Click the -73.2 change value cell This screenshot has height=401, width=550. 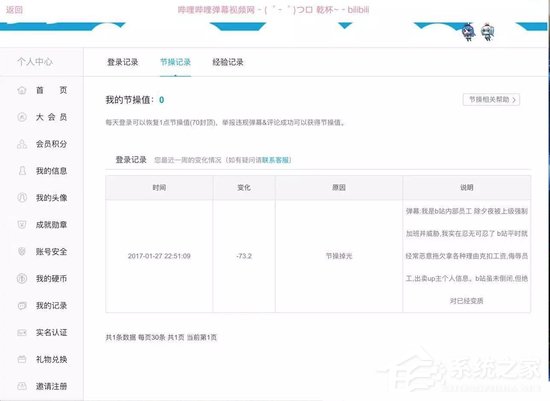244,256
